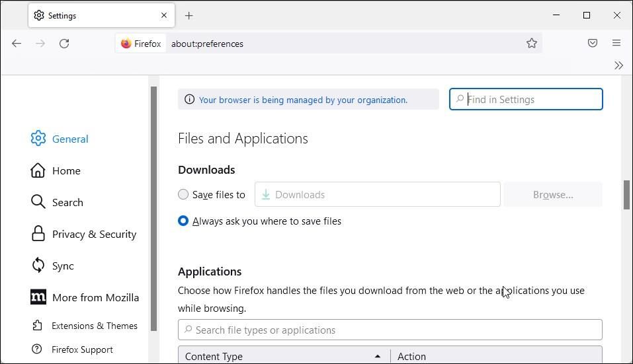Click the reload page icon
Viewport: 633px width, 364px height.
coord(64,44)
